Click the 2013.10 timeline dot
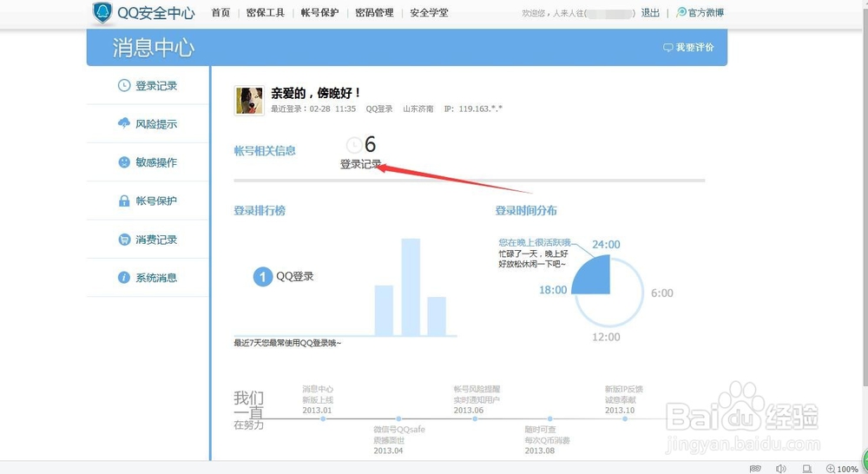This screenshot has width=868, height=474. point(625,418)
